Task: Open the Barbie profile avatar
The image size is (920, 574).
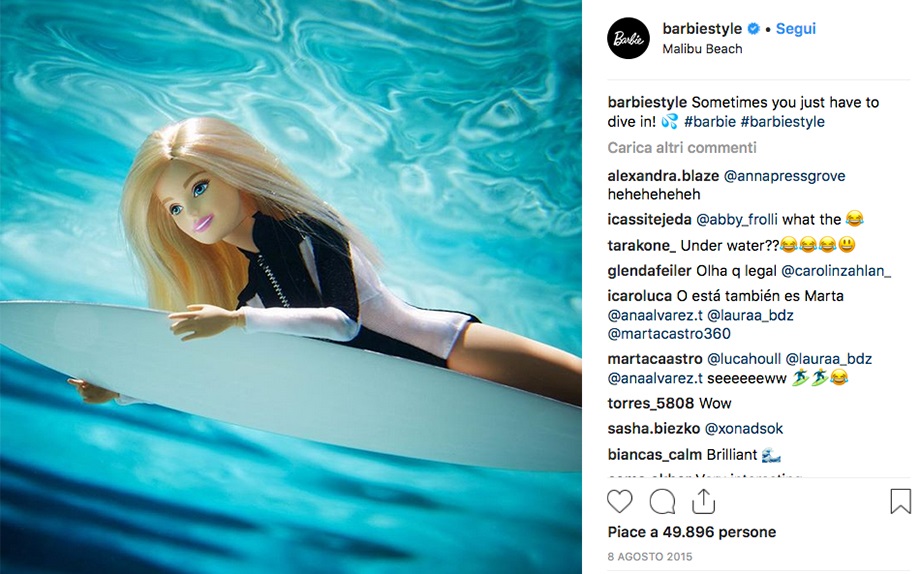Action: coord(628,38)
